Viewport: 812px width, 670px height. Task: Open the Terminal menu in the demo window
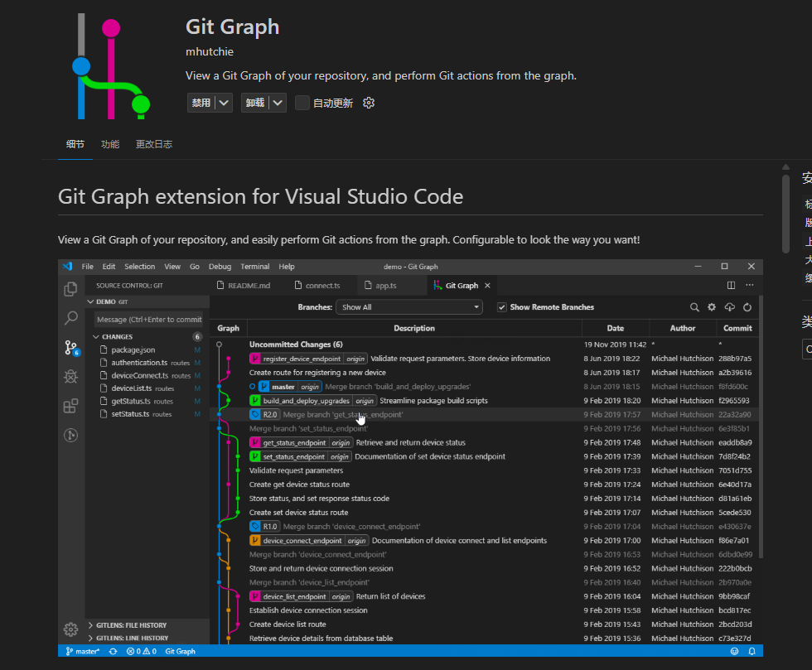[x=255, y=266]
